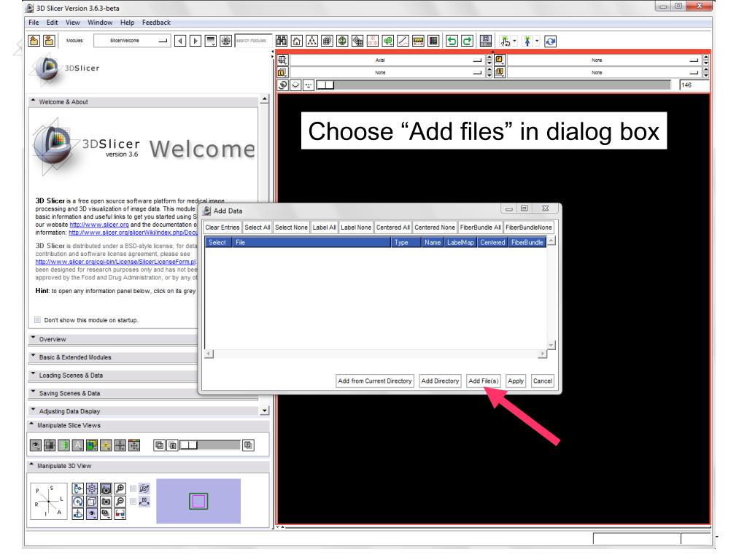Collapse the Manipulate 3D View panel
Image resolution: width=747 pixels, height=560 pixels.
(148, 466)
